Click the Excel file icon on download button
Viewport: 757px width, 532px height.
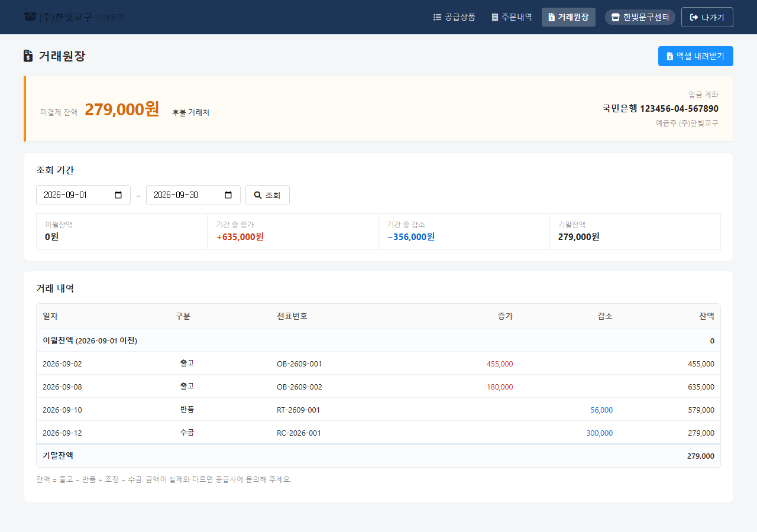pyautogui.click(x=670, y=56)
